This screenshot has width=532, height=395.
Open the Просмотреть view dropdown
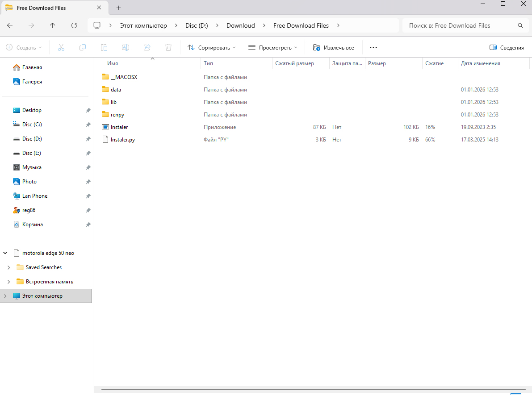(x=272, y=48)
